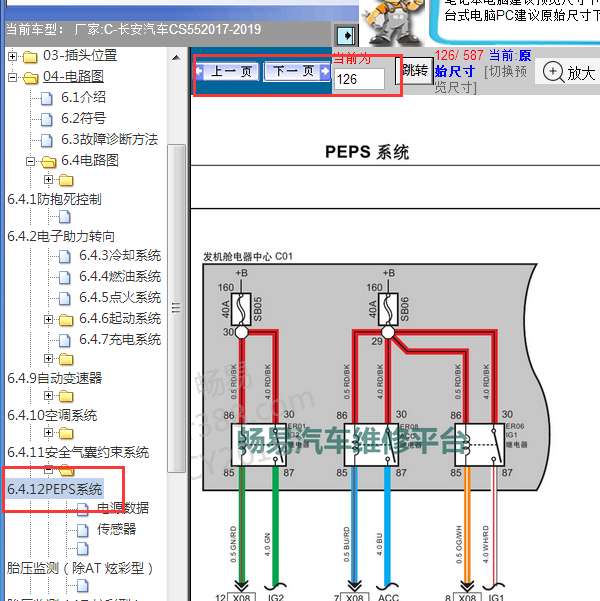Expand the 03-插头位置 folder

(12, 56)
